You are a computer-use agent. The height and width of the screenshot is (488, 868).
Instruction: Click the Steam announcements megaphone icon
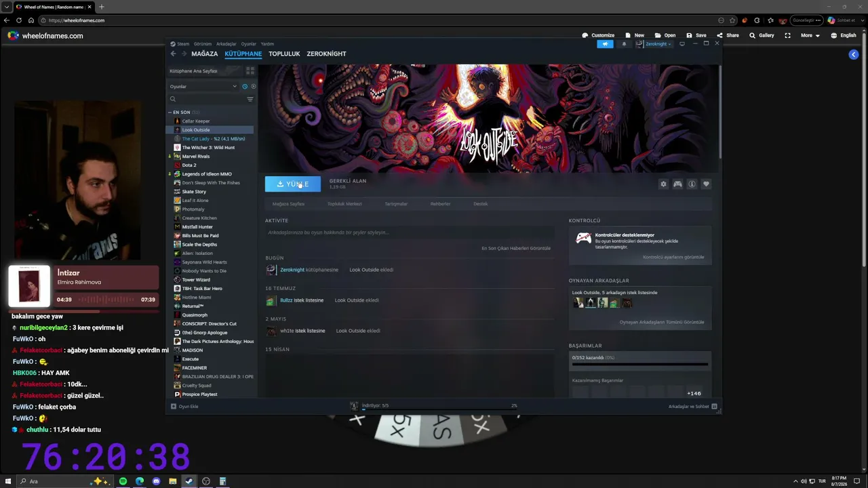pos(605,44)
